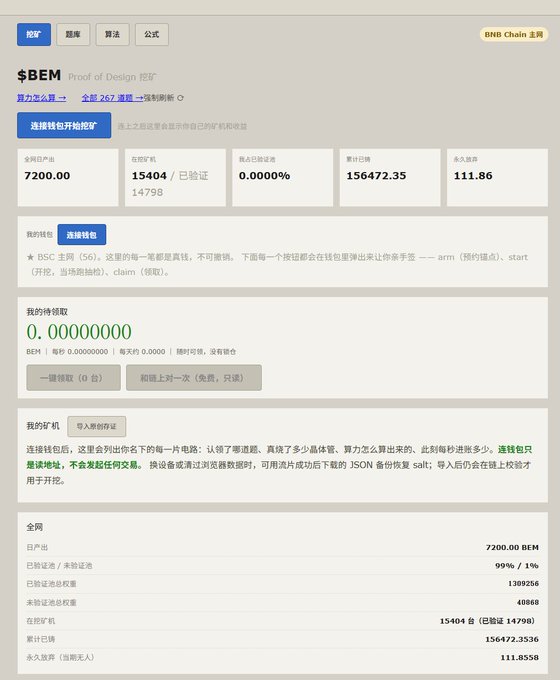Follow the 算力怎么算 → link
The height and width of the screenshot is (680, 560).
(42, 98)
